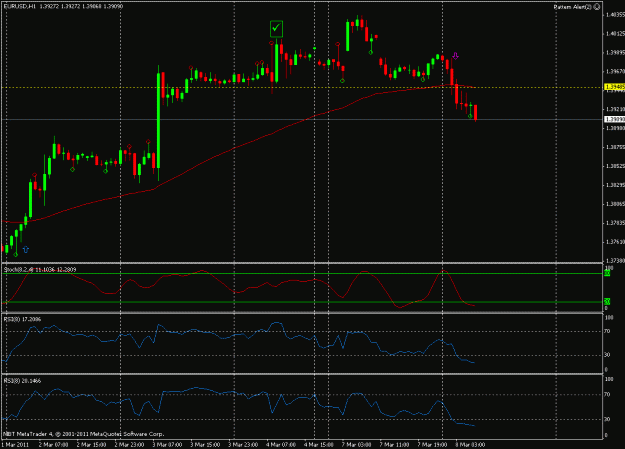The height and width of the screenshot is (449, 625).
Task: Click the 1.37610 price axis label
Action: pyautogui.click(x=615, y=242)
